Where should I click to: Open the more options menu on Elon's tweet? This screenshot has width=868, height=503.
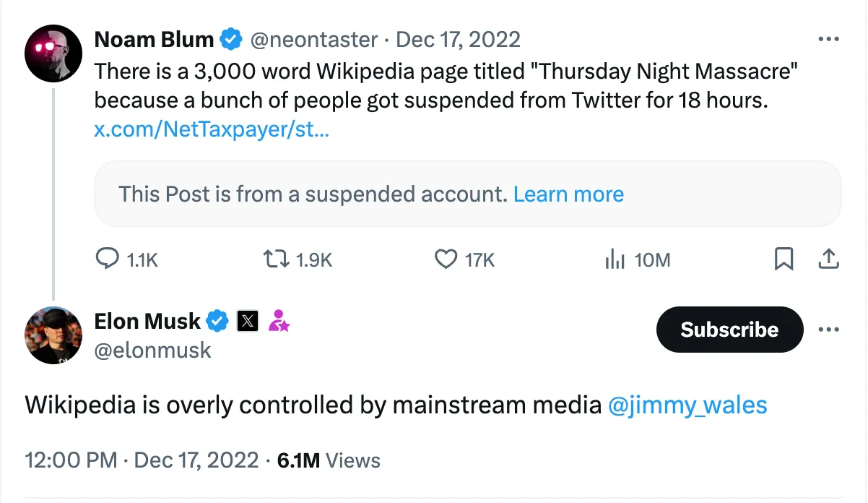[x=829, y=330]
